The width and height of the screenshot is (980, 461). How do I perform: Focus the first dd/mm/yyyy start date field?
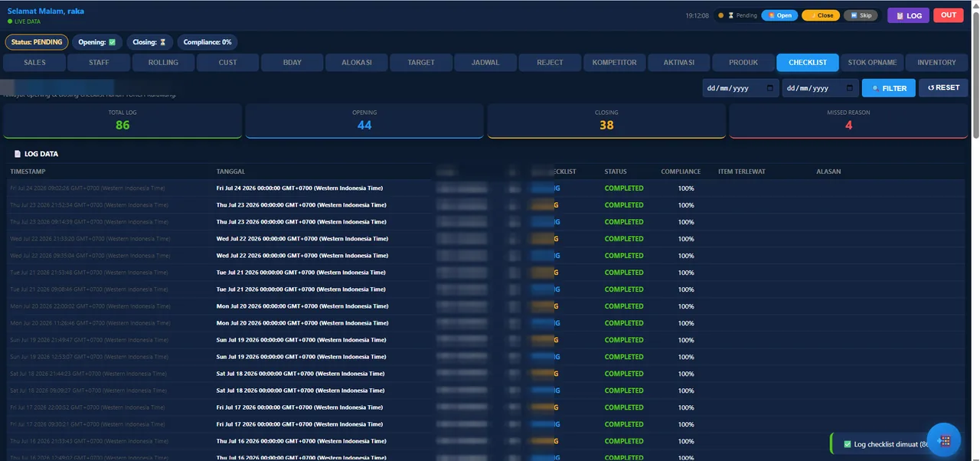coord(740,88)
